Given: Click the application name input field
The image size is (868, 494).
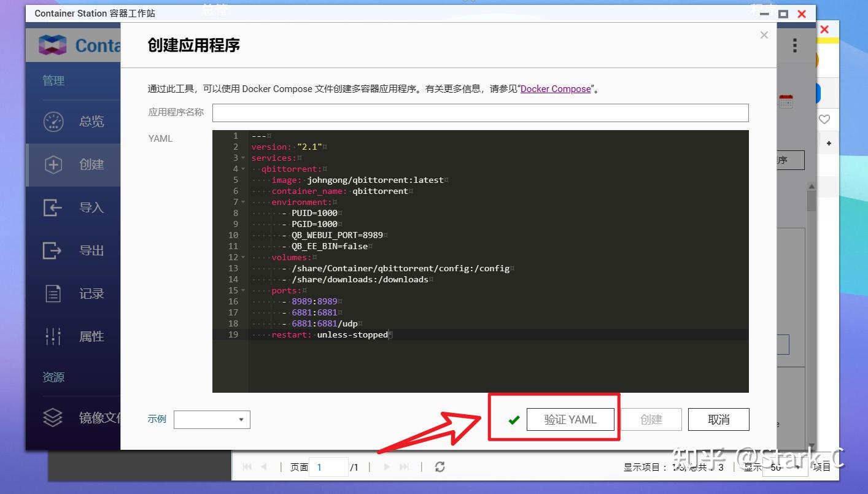Looking at the screenshot, I should tap(480, 112).
